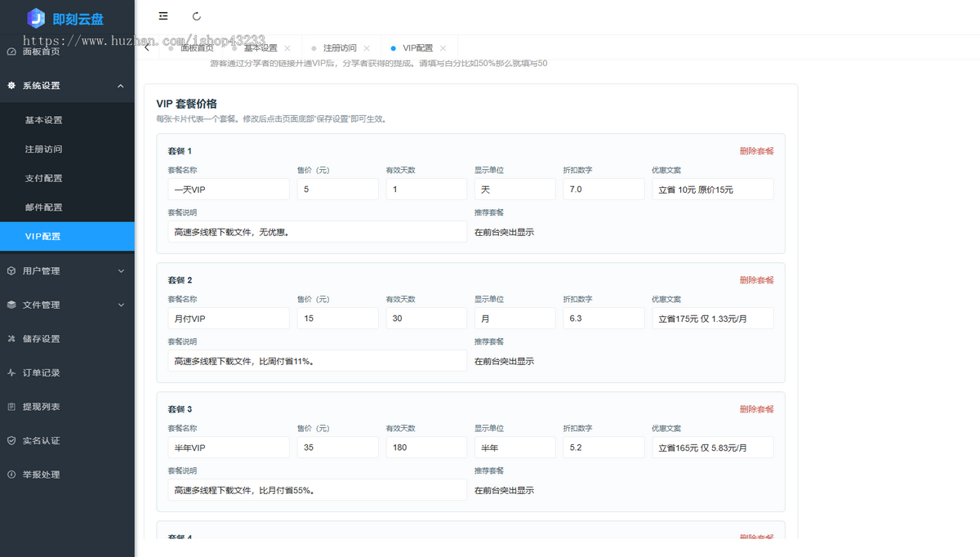Select VIP配置 in the sidebar
This screenshot has width=980, height=557.
(x=67, y=237)
